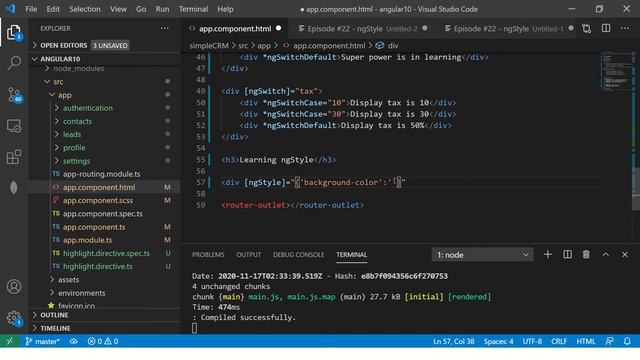Maximize the panel with up chevron
640x360 pixels.
pyautogui.click(x=606, y=255)
